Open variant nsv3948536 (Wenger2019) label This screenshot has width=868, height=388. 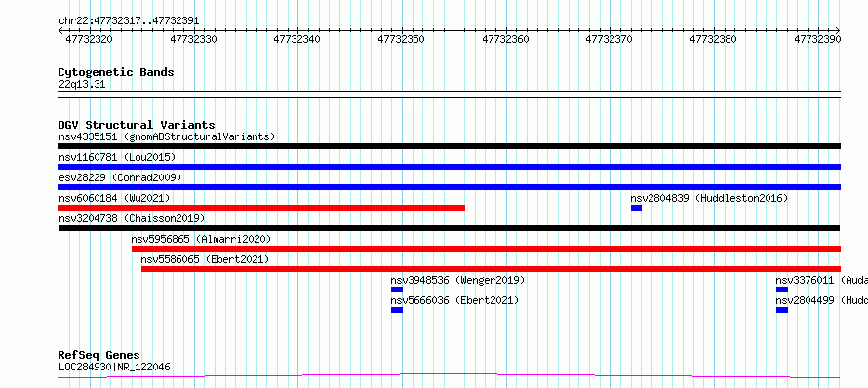(x=457, y=280)
